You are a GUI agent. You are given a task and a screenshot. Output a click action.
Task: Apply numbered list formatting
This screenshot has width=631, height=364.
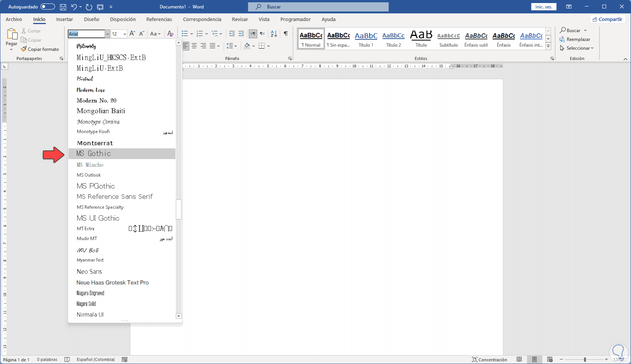pyautogui.click(x=200, y=34)
